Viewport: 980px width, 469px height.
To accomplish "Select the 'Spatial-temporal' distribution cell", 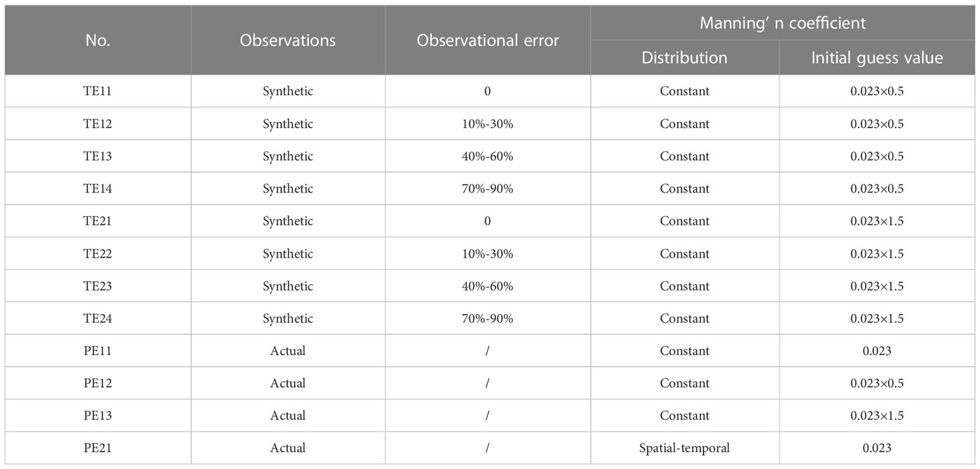I will [x=685, y=448].
